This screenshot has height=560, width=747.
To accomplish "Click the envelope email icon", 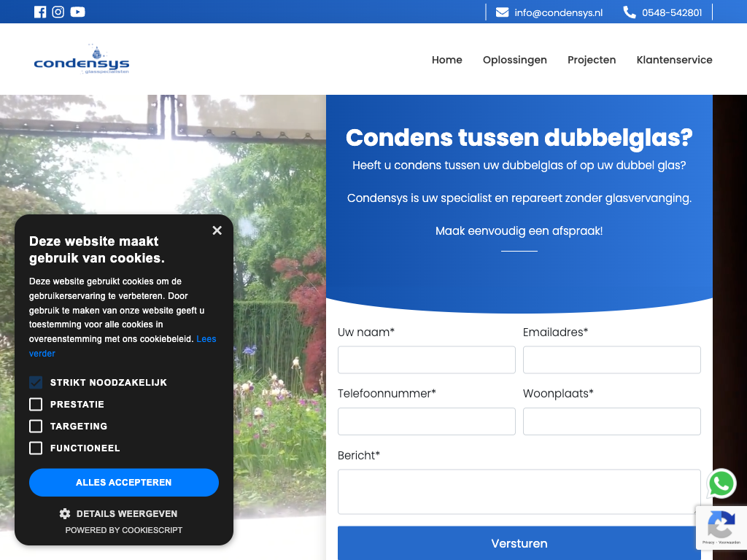I will (x=502, y=12).
